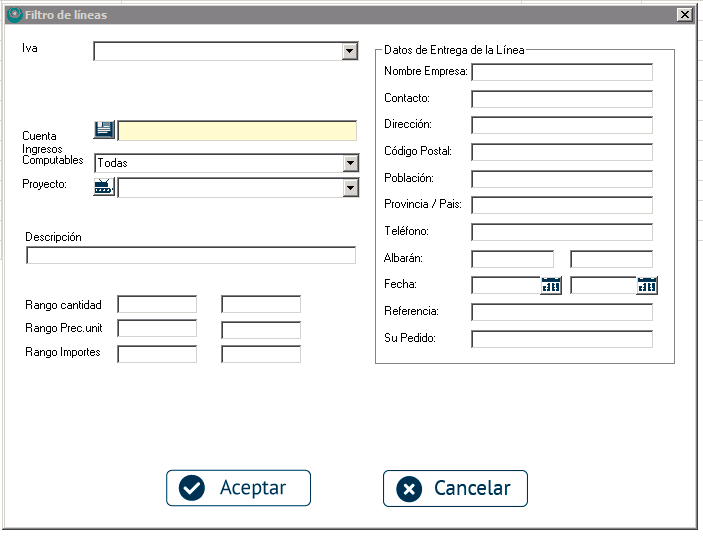This screenshot has width=703, height=536.
Task: Click the Filtro de líneas title icon
Action: coord(14,15)
